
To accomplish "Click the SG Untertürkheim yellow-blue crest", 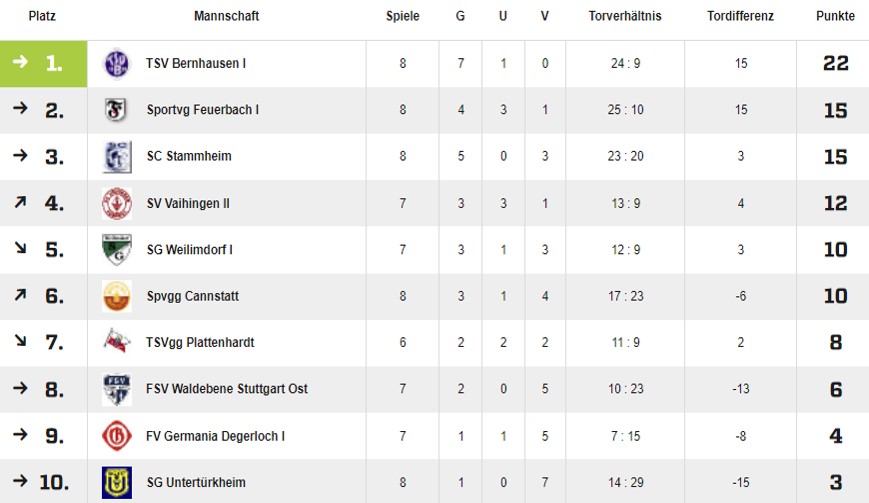I will point(117,482).
